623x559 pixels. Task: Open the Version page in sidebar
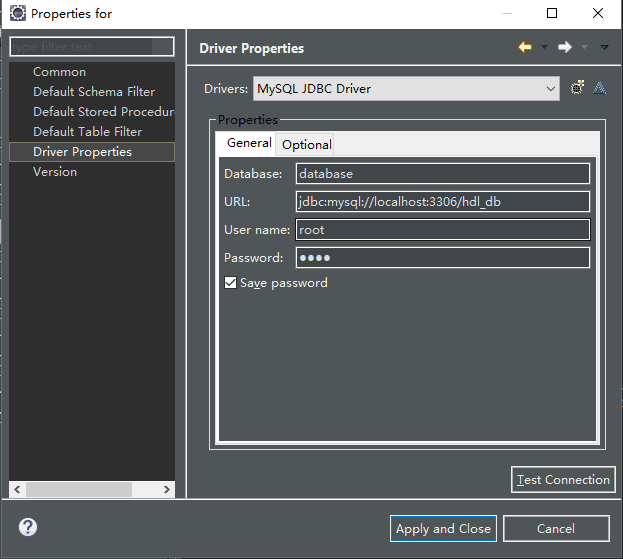pos(55,172)
